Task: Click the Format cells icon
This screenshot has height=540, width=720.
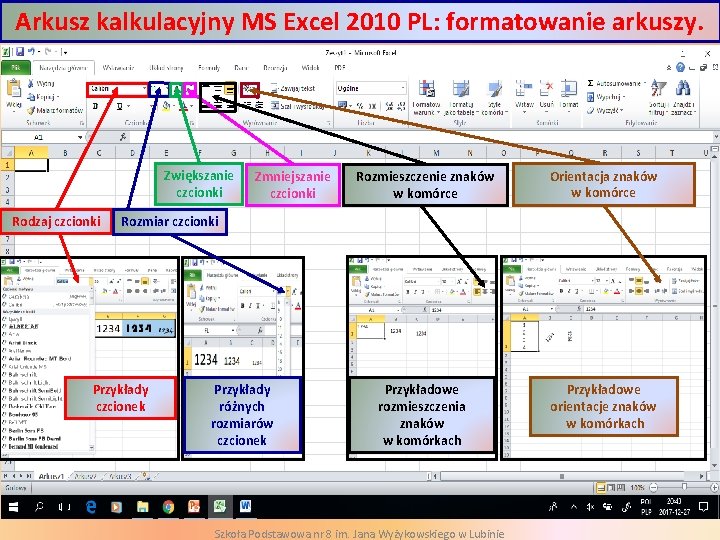Action: (568, 89)
